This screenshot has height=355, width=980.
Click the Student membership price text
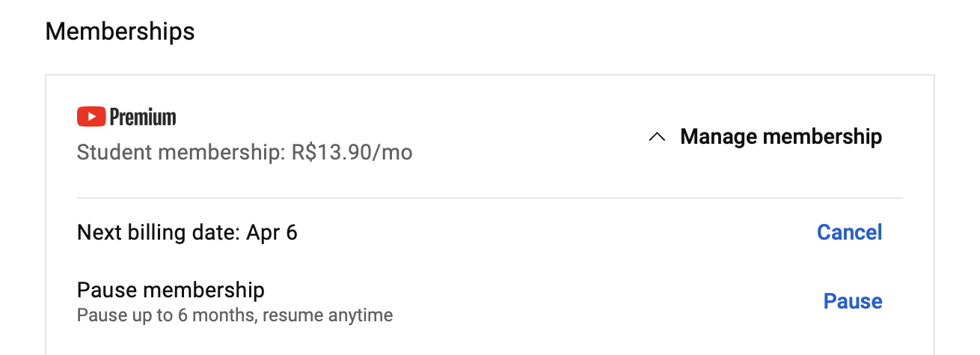click(x=245, y=153)
